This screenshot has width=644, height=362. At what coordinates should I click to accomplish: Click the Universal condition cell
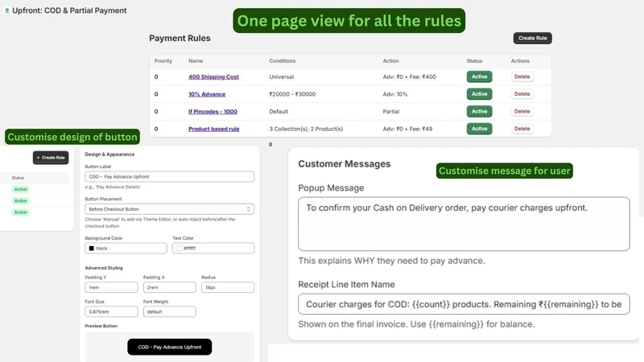[x=281, y=76]
